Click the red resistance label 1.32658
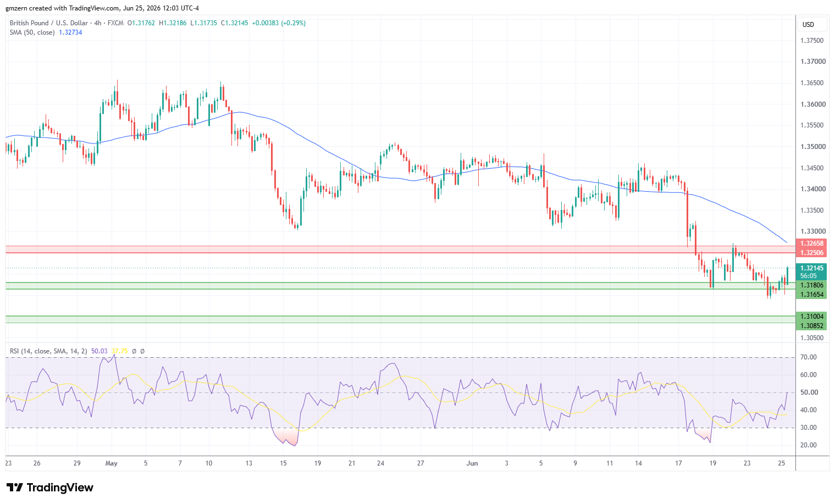The height and width of the screenshot is (504, 835). pos(811,243)
